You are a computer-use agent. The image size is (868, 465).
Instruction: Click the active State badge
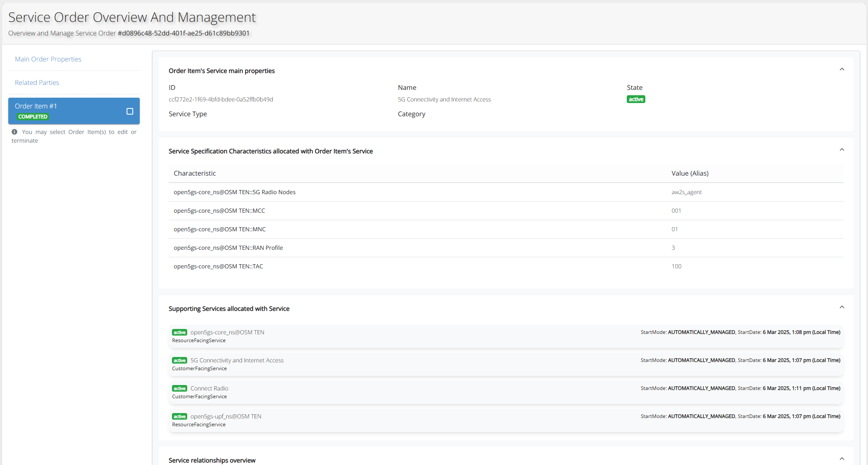pos(636,99)
